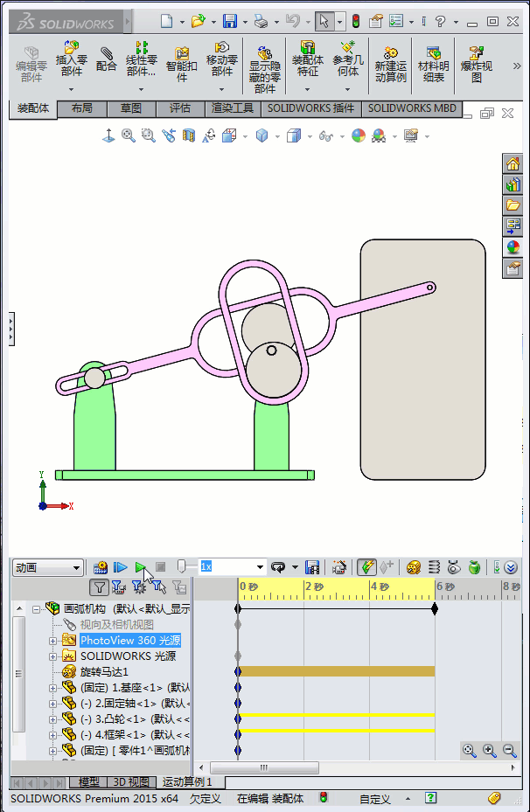Open the Design Library icon in task pane

[x=513, y=185]
